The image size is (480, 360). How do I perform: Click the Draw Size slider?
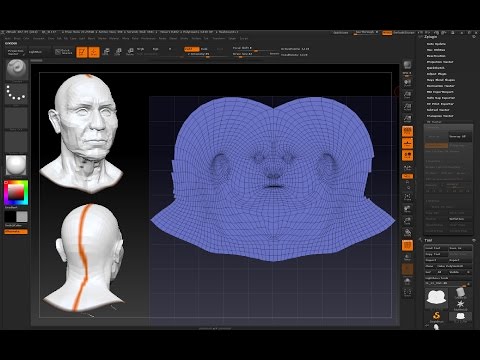(x=256, y=54)
